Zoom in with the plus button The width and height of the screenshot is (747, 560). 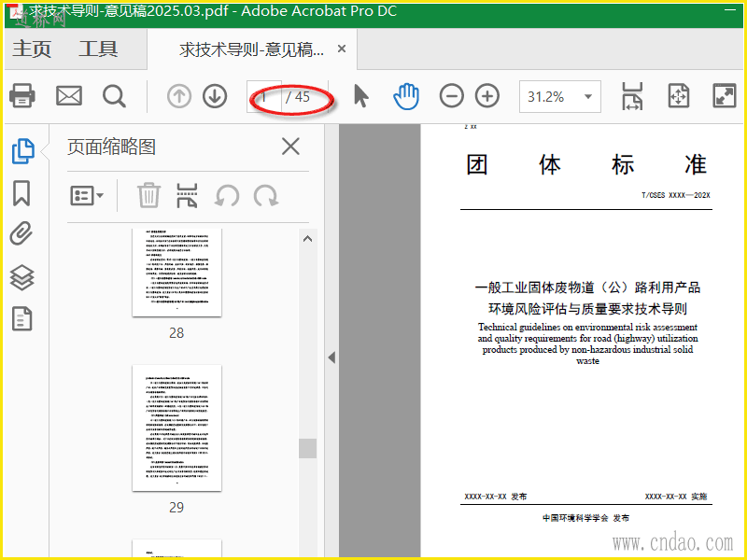point(487,96)
